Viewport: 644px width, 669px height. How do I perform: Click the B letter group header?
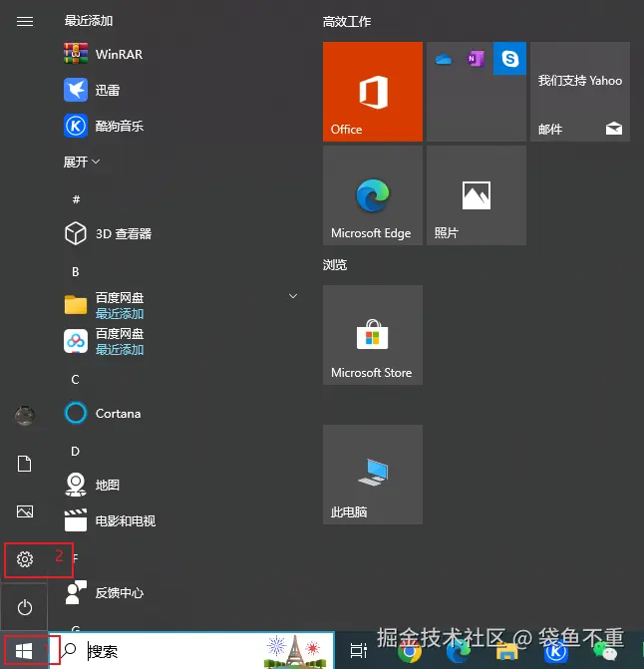point(76,272)
